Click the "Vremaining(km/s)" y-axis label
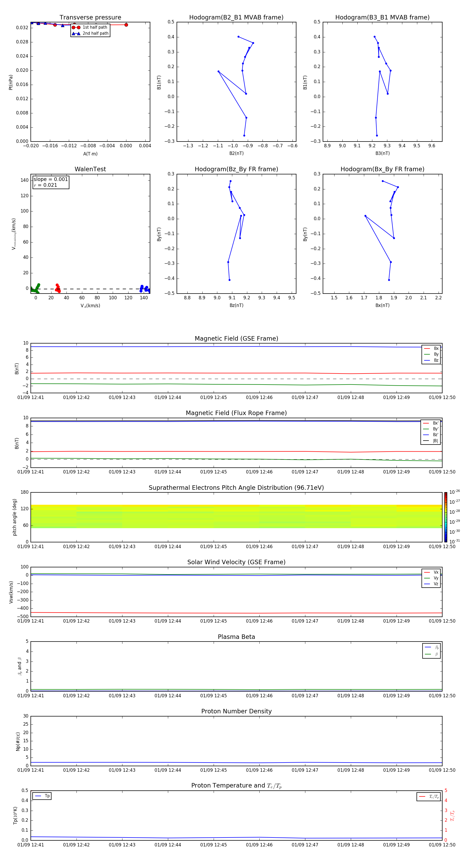Viewport: 473px width, 868px height. [x=14, y=234]
